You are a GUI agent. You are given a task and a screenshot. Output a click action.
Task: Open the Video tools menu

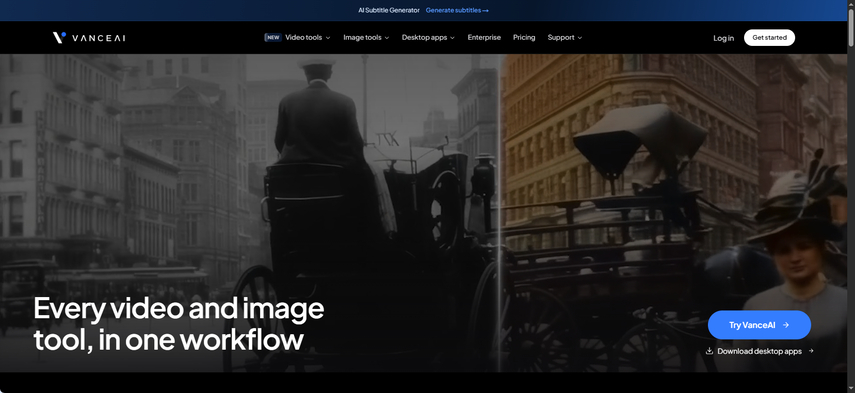coord(308,38)
